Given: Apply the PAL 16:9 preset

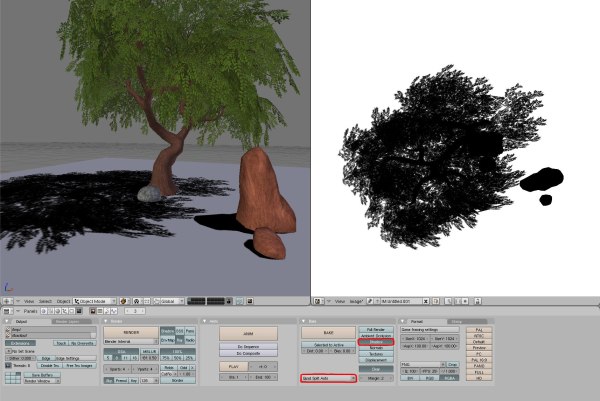Looking at the screenshot, I should click(x=479, y=360).
